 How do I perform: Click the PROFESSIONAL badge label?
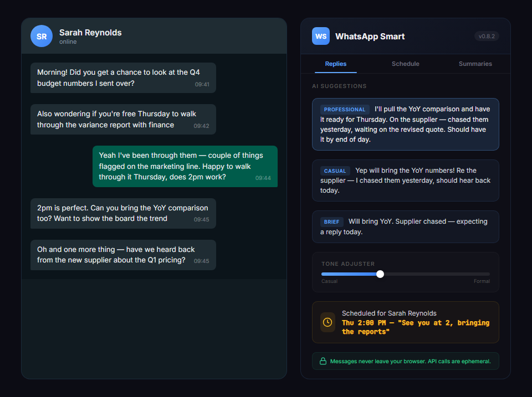click(x=344, y=110)
